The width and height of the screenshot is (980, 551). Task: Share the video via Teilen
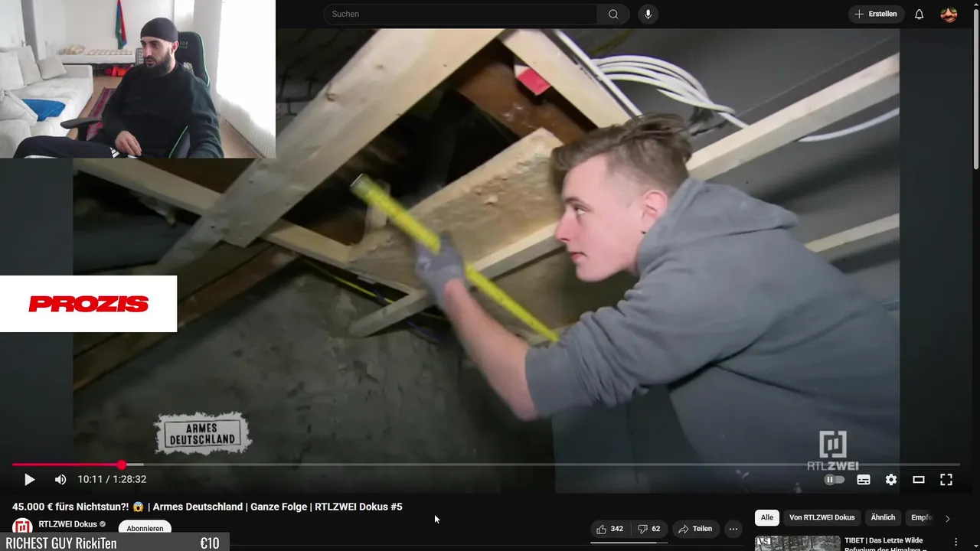tap(695, 529)
